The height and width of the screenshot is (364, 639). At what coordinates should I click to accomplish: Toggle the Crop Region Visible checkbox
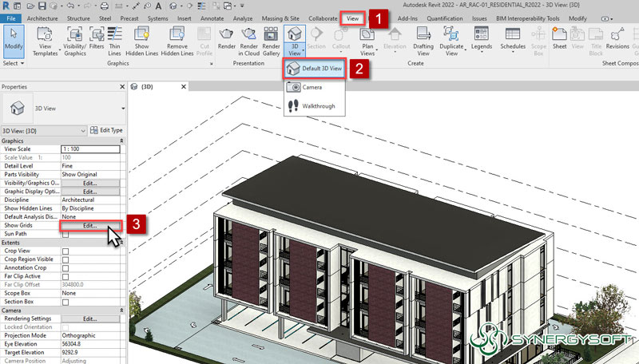65,259
